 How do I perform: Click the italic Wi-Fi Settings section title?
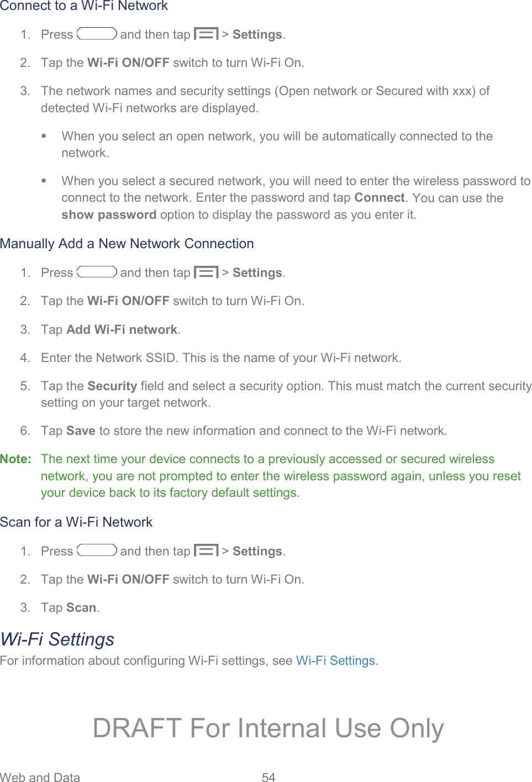57,639
